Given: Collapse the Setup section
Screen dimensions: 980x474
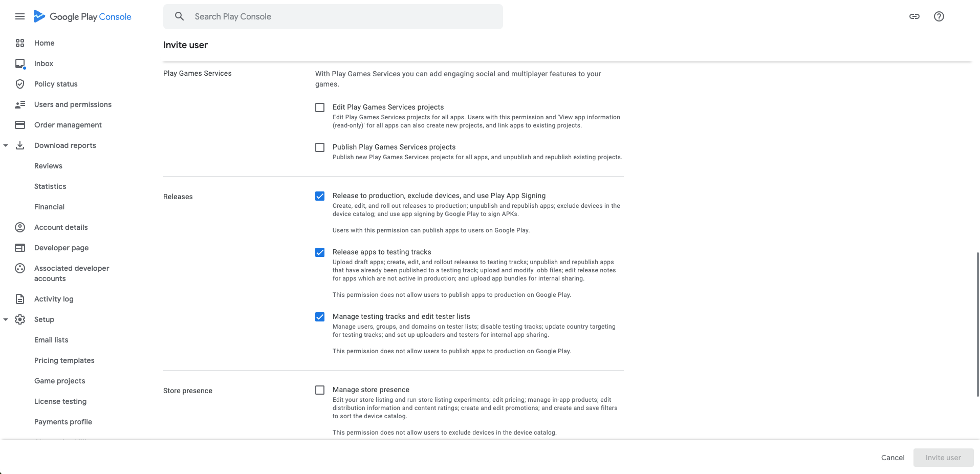Looking at the screenshot, I should pyautogui.click(x=6, y=319).
